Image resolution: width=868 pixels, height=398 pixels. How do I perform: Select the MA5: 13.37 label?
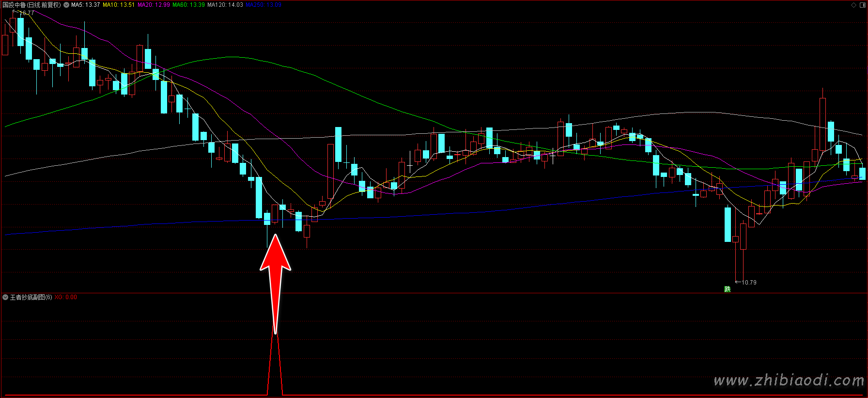(85, 5)
